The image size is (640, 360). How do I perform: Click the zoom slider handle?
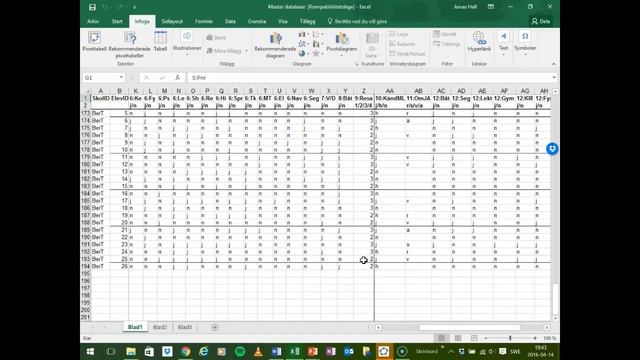click(510, 338)
